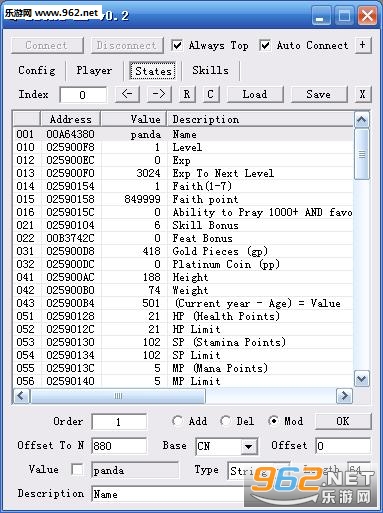The width and height of the screenshot is (383, 513).
Task: Click the Index input field
Action: tap(83, 95)
